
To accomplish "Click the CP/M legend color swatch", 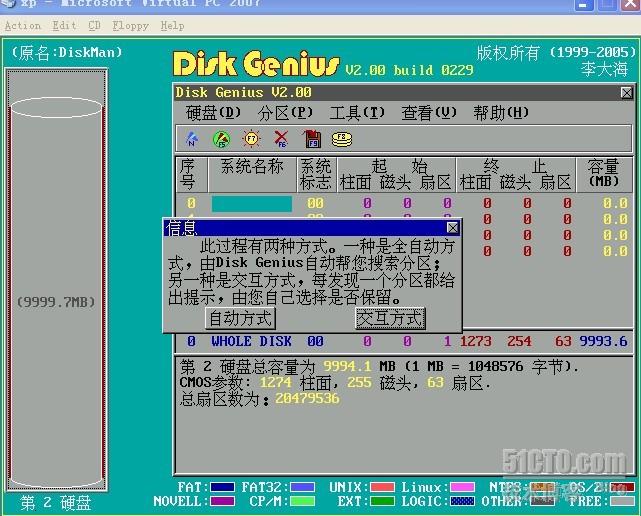I will 303,501.
